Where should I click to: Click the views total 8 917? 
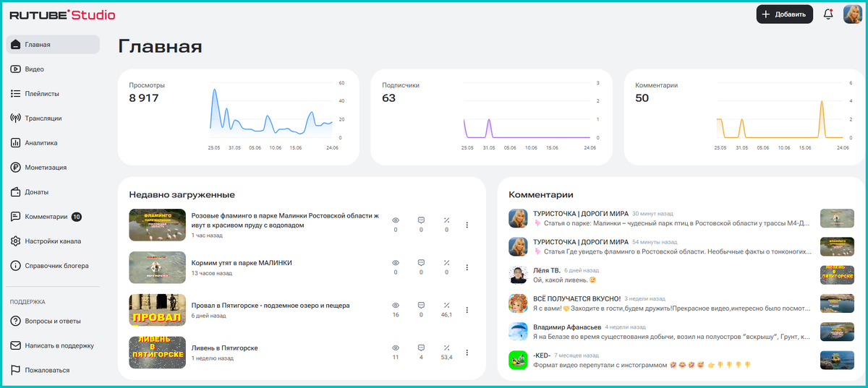click(x=144, y=98)
